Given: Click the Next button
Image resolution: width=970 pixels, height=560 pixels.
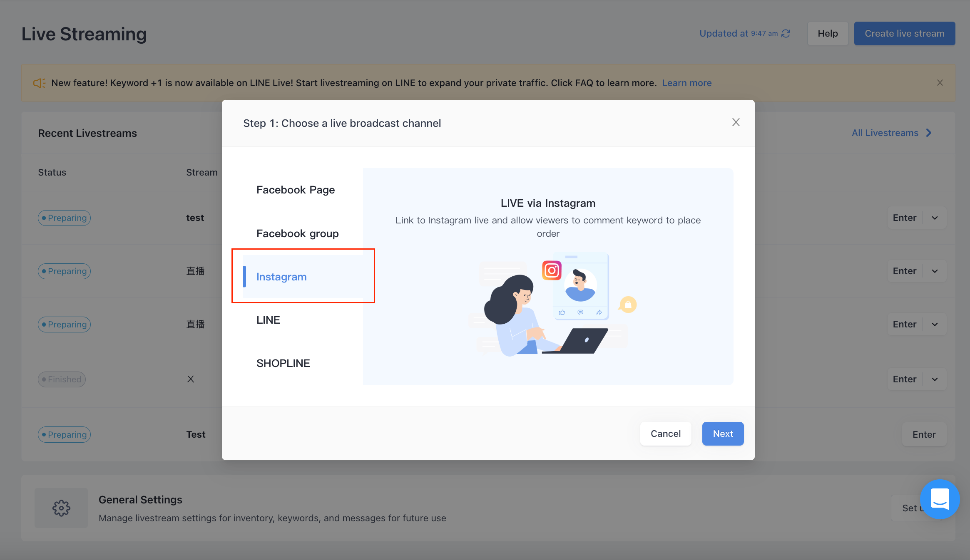Looking at the screenshot, I should pos(723,434).
